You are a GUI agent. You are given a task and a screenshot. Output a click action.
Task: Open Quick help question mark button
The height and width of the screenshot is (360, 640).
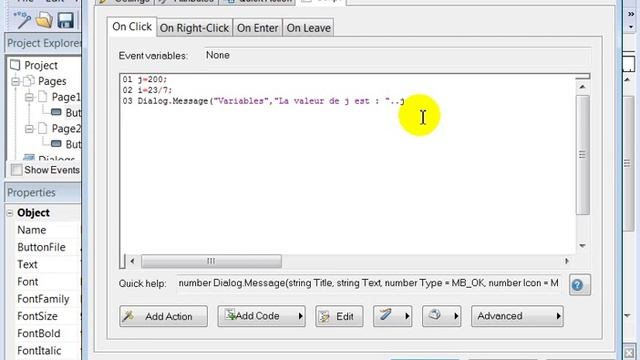pyautogui.click(x=579, y=284)
